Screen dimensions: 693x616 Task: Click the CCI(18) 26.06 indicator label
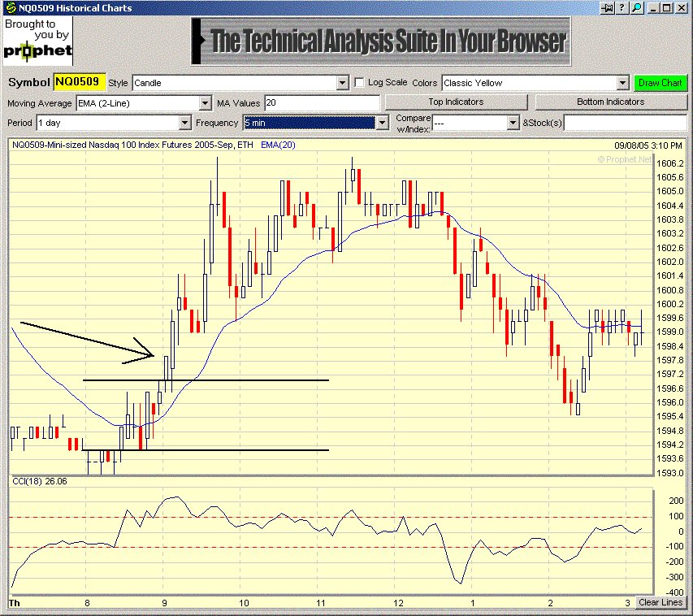(40, 481)
